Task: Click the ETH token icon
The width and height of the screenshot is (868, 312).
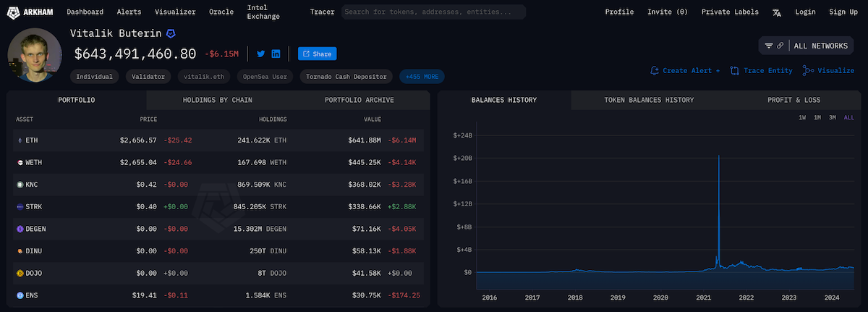Action: tap(20, 140)
